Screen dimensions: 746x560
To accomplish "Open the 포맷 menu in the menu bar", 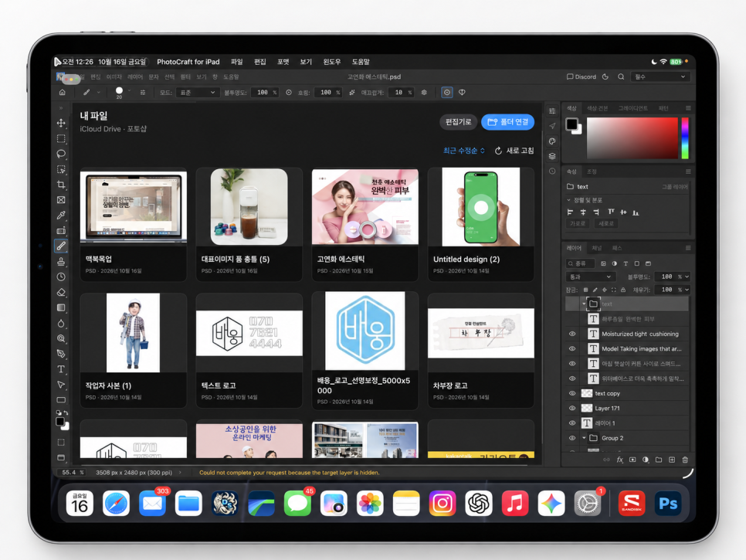I will pos(283,62).
